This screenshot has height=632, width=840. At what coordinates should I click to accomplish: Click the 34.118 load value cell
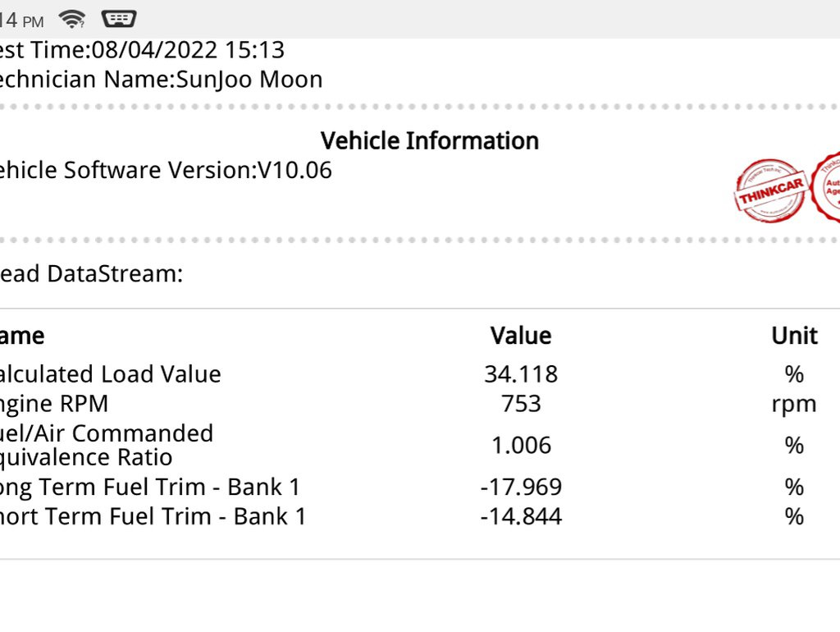pyautogui.click(x=521, y=374)
